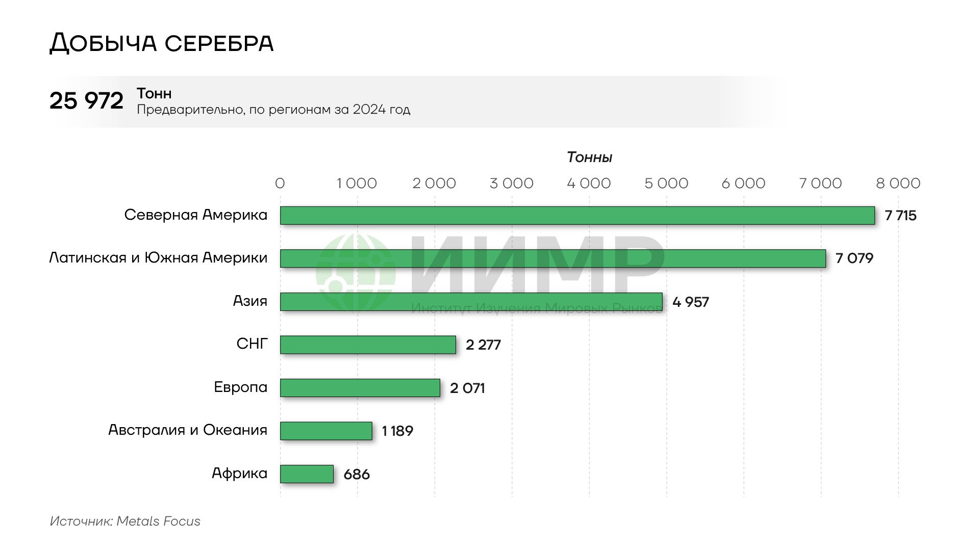980x551 pixels.
Task: Click the Австралия и Океания bar
Action: click(x=326, y=431)
